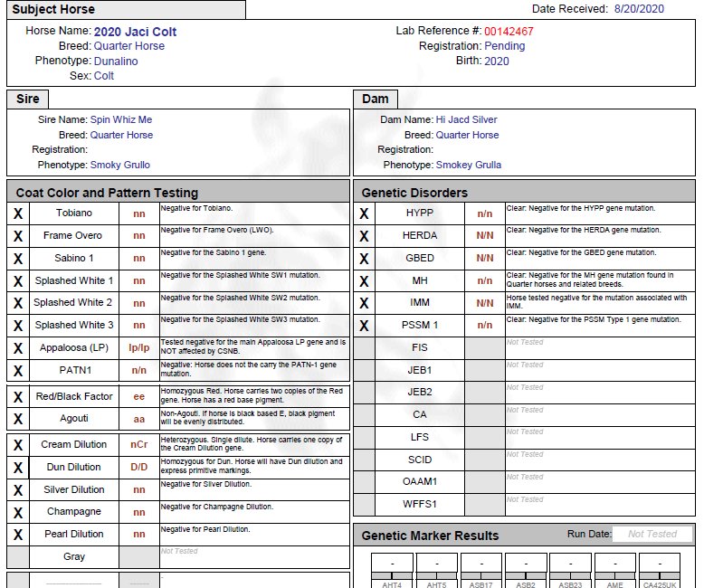The width and height of the screenshot is (704, 588).
Task: Select the Appaloosa result lp/lp
Action: pyautogui.click(x=139, y=348)
